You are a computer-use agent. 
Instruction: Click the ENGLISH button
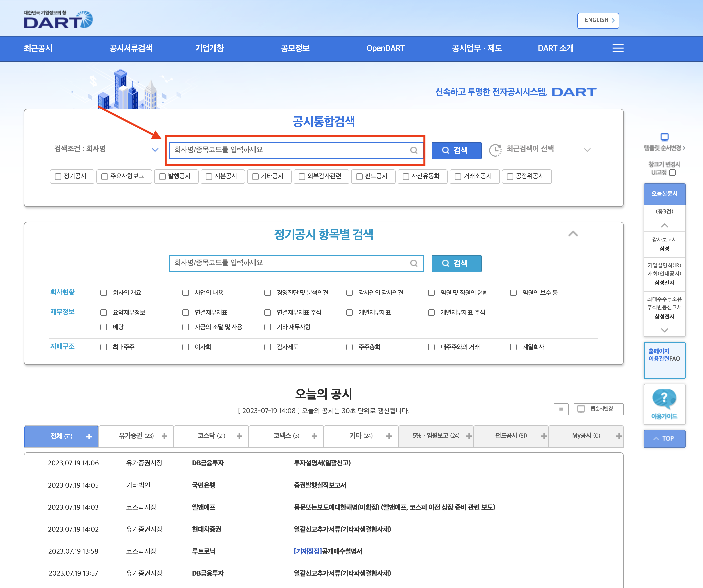tap(598, 21)
